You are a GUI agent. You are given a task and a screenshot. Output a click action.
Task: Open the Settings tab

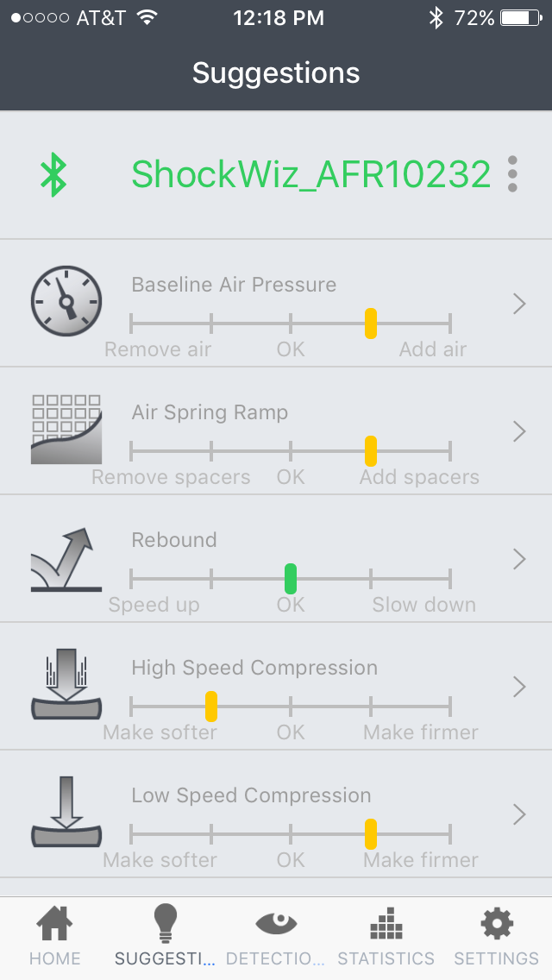pos(496,937)
